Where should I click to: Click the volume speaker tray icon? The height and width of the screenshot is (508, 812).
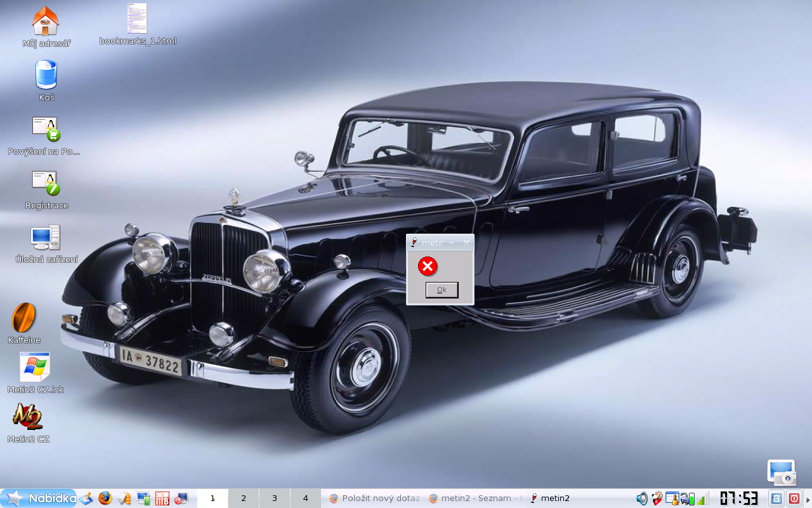click(642, 498)
